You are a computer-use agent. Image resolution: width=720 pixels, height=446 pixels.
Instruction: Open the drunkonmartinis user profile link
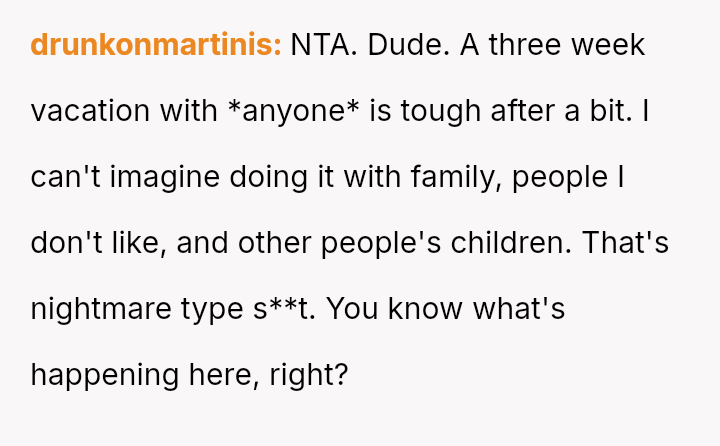(156, 45)
